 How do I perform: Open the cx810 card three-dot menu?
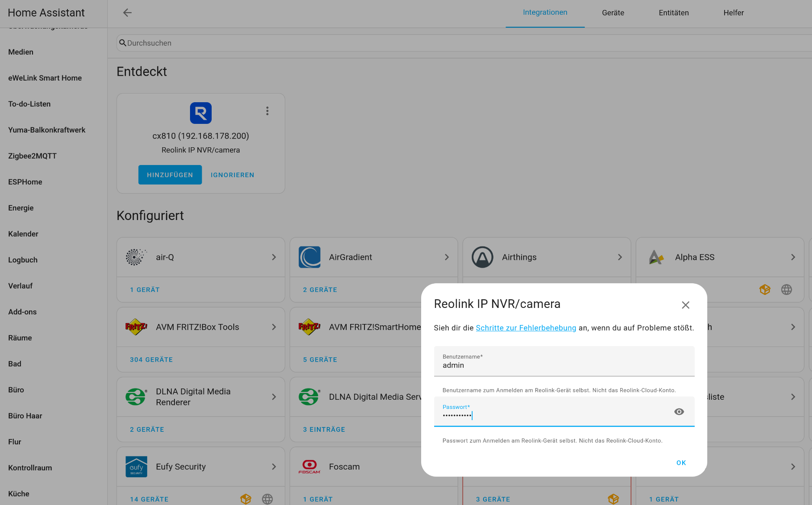click(267, 111)
